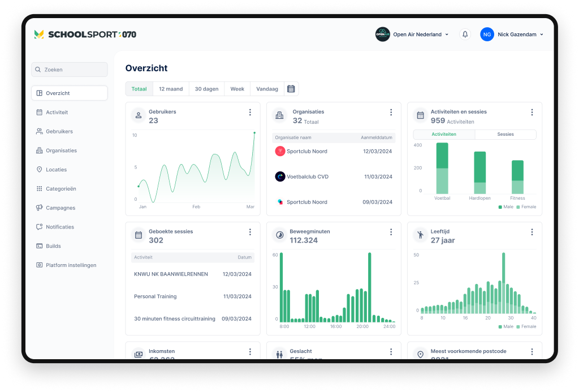Screen dimensions: 579x392
Task: Open Geboekte sessies card options menu
Action: pyautogui.click(x=250, y=232)
